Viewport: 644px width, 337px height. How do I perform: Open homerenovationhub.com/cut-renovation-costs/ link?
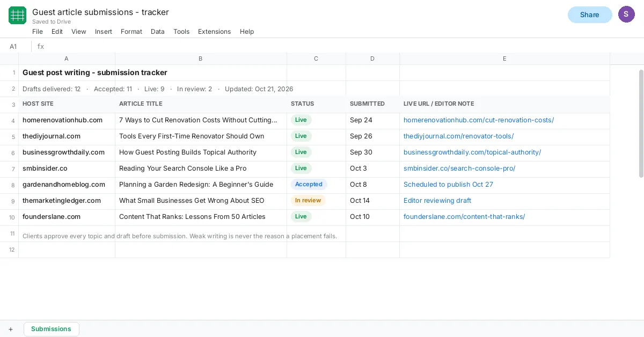tap(479, 120)
